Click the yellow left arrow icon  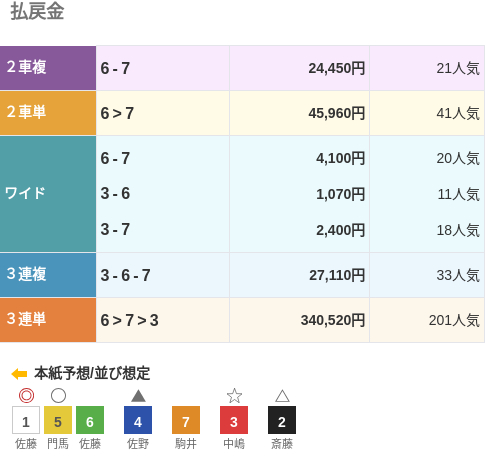(x=19, y=374)
